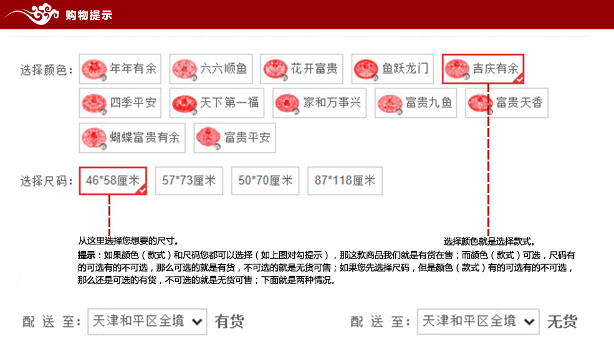Screen dimensions: 614x364
Task: Open the 天津和平区全境 dropdown beside 有货
Action: pos(147,322)
